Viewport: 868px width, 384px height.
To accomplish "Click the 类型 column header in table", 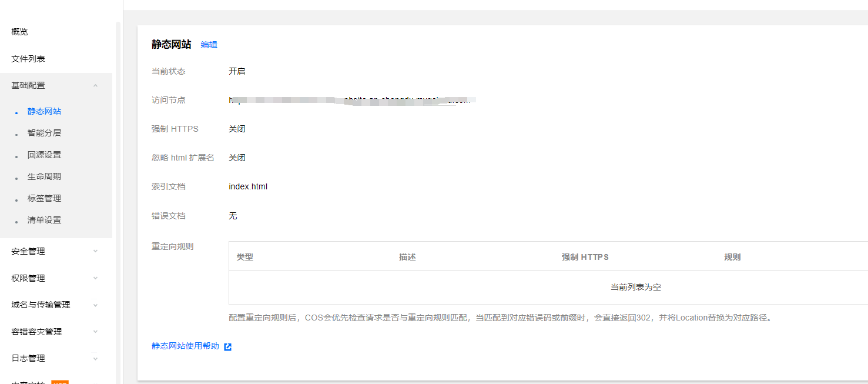I will pyautogui.click(x=245, y=258).
